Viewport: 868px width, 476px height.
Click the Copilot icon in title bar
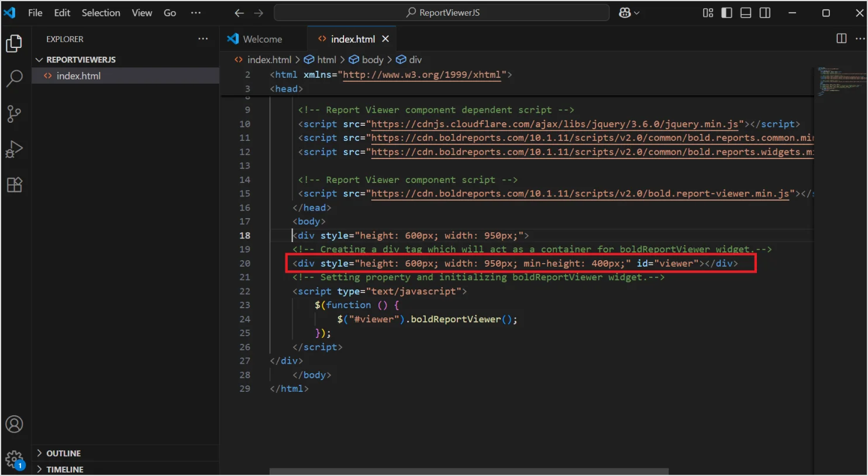(626, 12)
